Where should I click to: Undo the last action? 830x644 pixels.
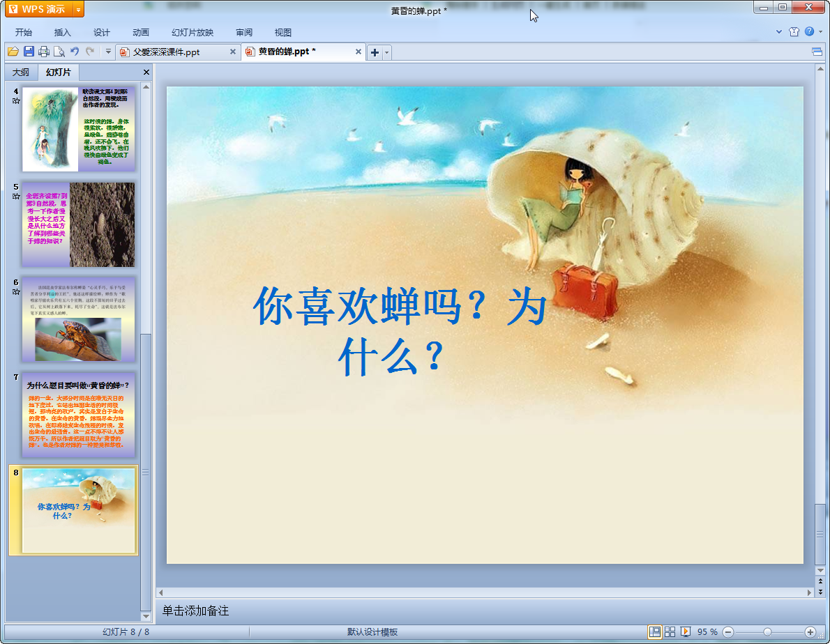pos(75,52)
